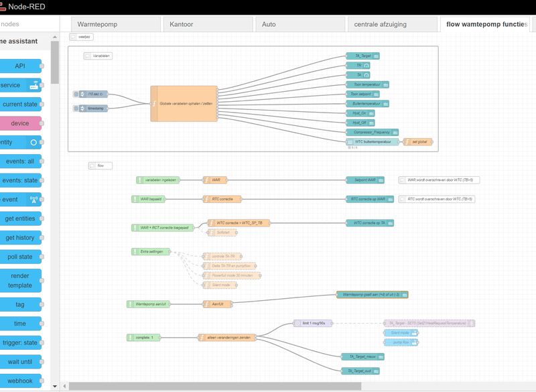Pick the 'time' palette node
This screenshot has height=392, width=536.
click(x=20, y=324)
